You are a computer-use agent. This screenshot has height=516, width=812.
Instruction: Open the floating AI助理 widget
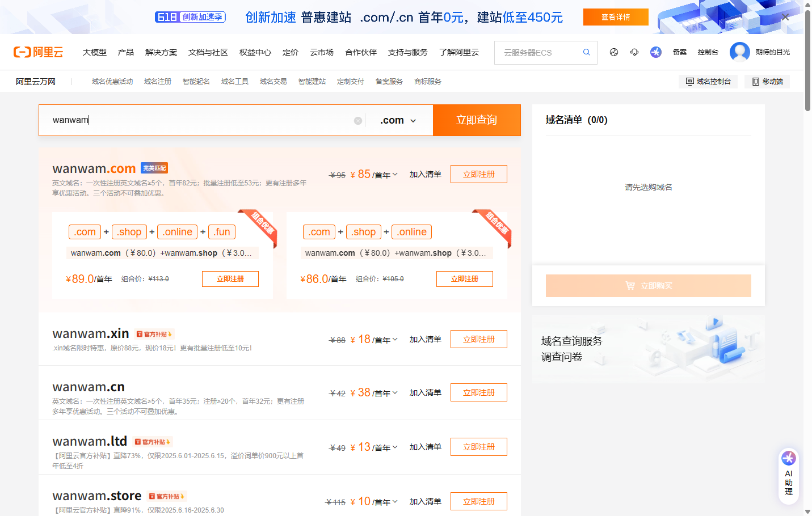tap(789, 476)
